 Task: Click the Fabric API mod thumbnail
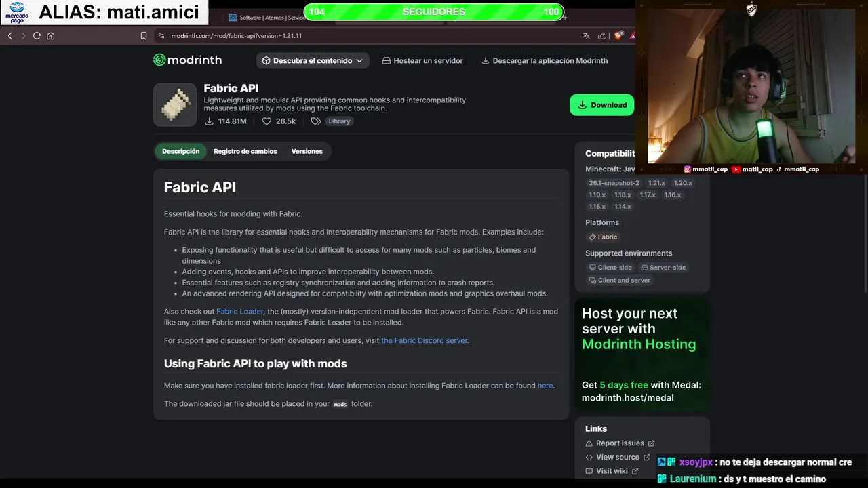pos(175,105)
